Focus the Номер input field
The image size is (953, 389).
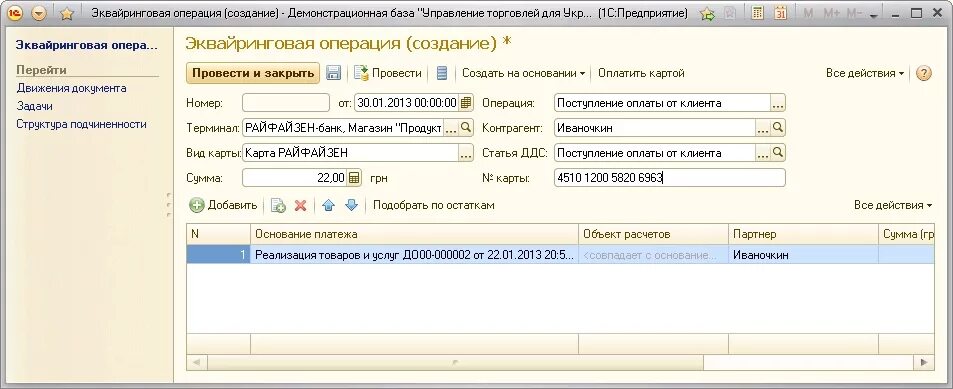(286, 103)
